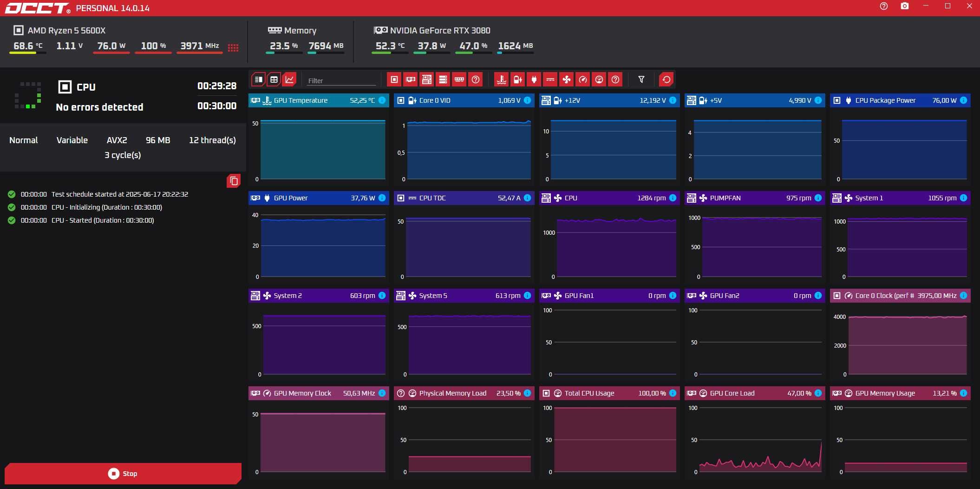
Task: Copy the test log to clipboard
Action: pos(234,181)
